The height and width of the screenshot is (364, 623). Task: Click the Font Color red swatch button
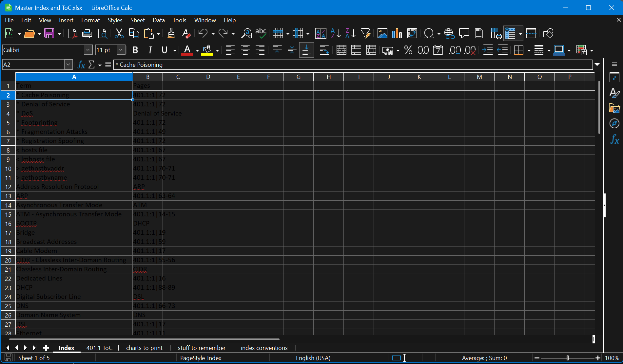tap(187, 50)
